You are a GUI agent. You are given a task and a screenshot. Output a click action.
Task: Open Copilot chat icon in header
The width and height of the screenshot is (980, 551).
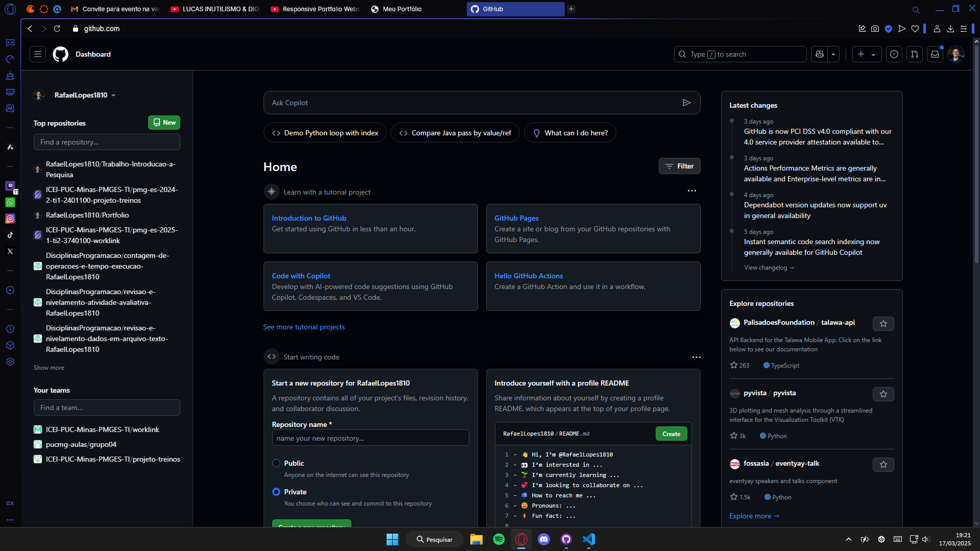[820, 54]
